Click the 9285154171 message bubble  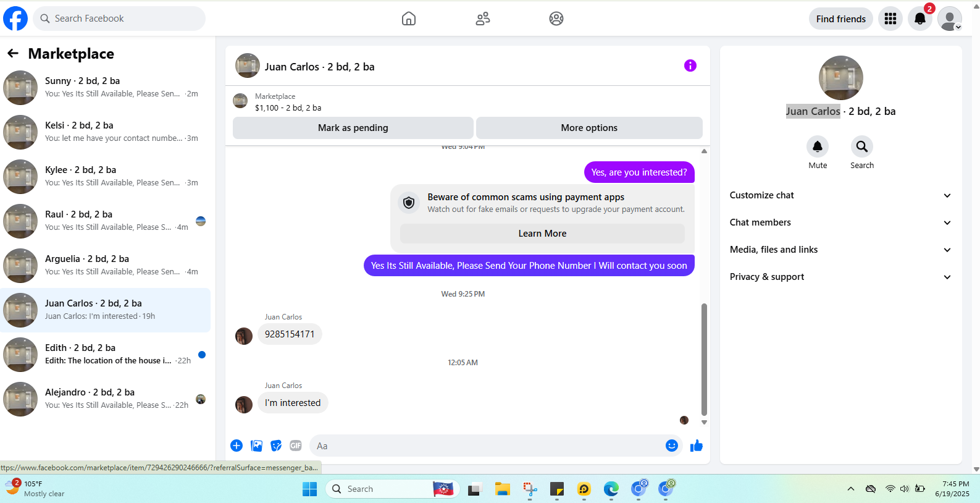click(290, 334)
